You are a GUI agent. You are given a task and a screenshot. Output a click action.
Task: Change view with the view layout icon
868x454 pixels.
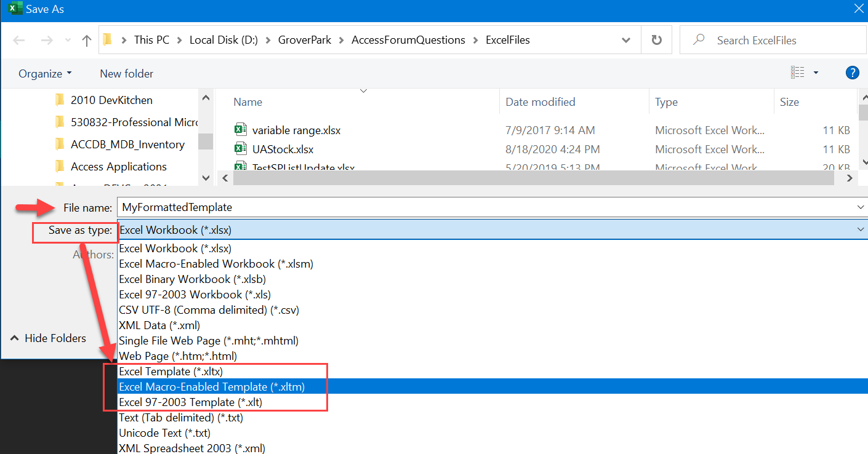797,73
